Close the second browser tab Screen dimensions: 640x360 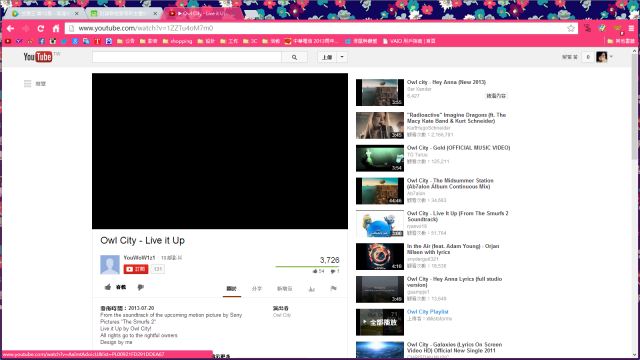click(x=155, y=13)
